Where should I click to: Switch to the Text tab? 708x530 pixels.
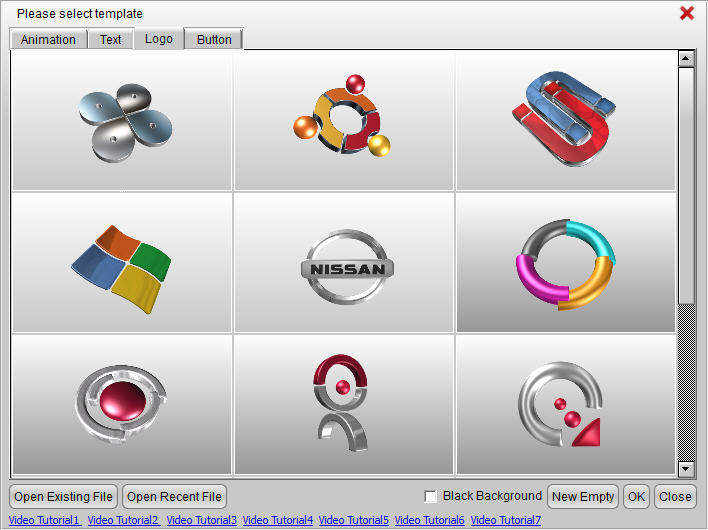[111, 39]
